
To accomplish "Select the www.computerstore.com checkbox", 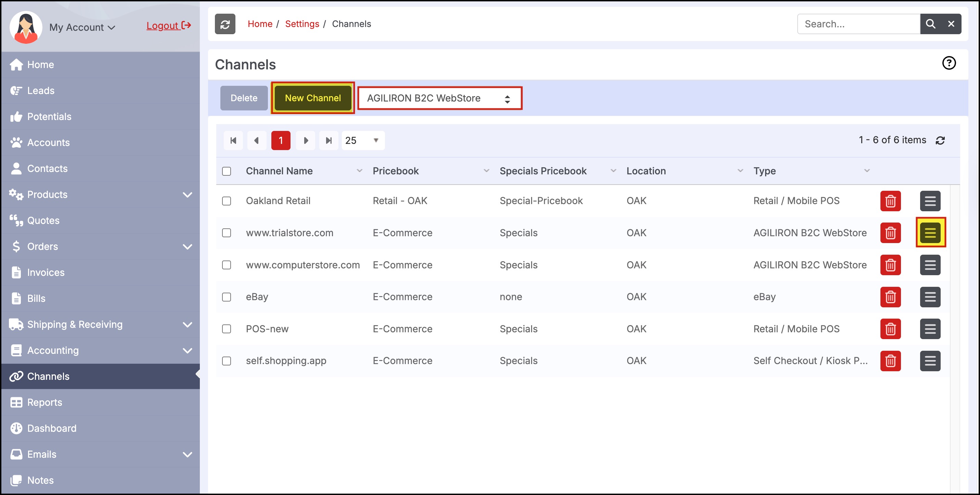I will pyautogui.click(x=227, y=265).
